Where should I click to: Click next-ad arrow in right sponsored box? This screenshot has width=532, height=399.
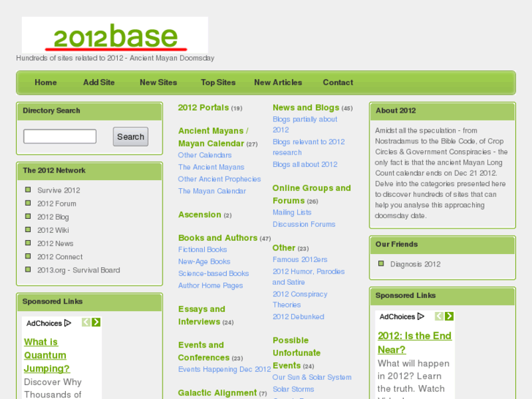click(449, 316)
